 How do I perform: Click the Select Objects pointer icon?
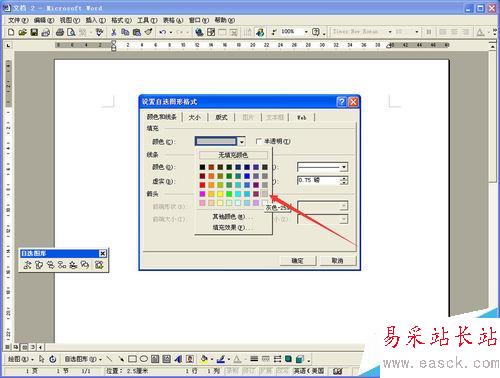42,359
